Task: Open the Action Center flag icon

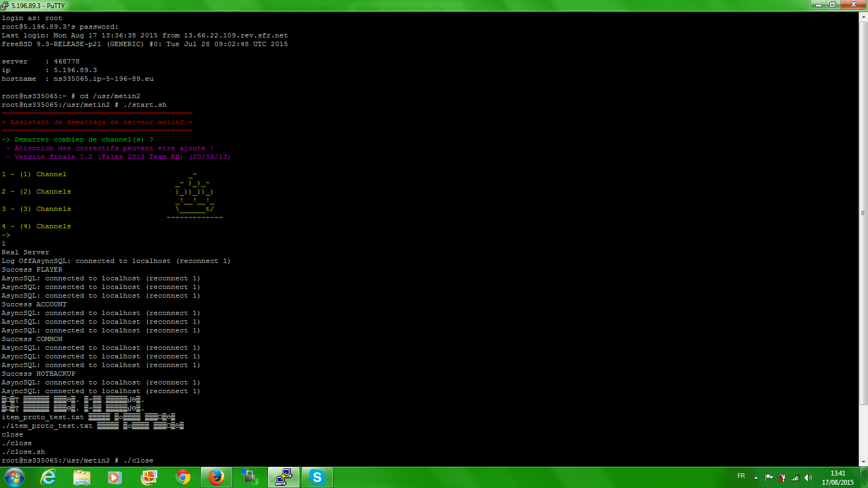Action: click(769, 478)
